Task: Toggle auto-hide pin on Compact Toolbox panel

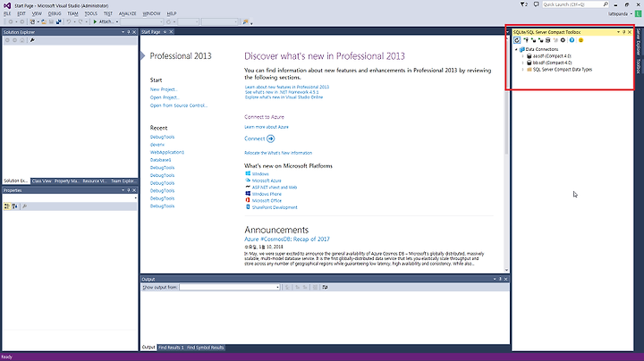Action: (624, 32)
